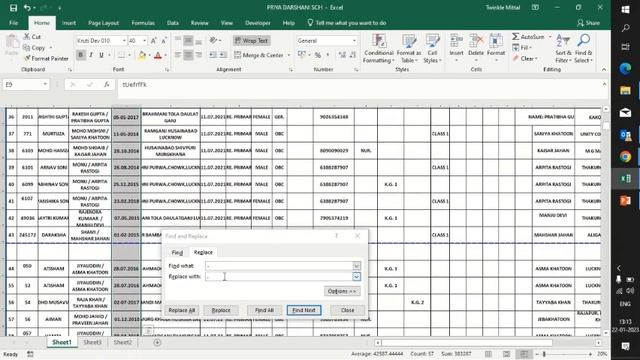The width and height of the screenshot is (640, 360).
Task: Click the Cut scissors icon
Action: coord(27,36)
